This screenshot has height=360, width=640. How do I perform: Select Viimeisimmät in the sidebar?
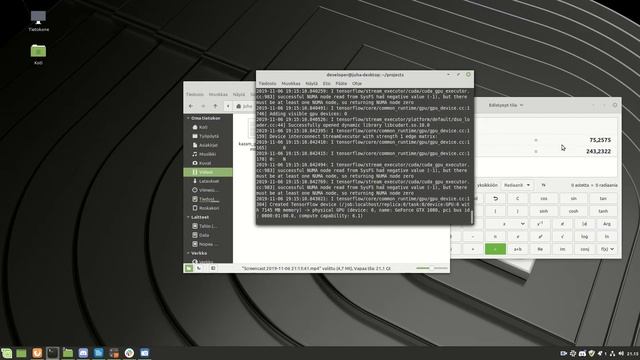[208, 190]
